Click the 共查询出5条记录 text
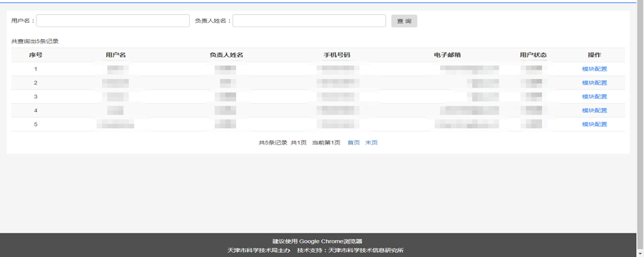This screenshot has width=644, height=257. pyautogui.click(x=35, y=41)
